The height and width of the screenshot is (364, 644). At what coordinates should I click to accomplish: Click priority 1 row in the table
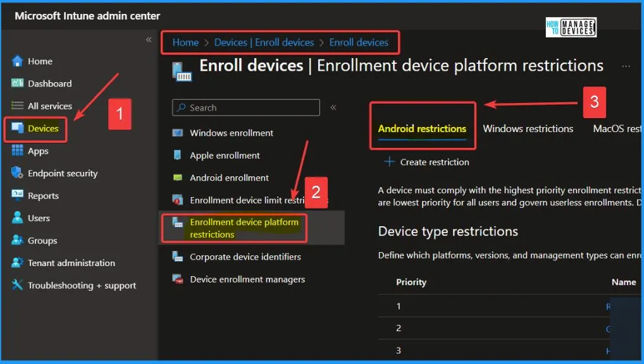pyautogui.click(x=509, y=306)
